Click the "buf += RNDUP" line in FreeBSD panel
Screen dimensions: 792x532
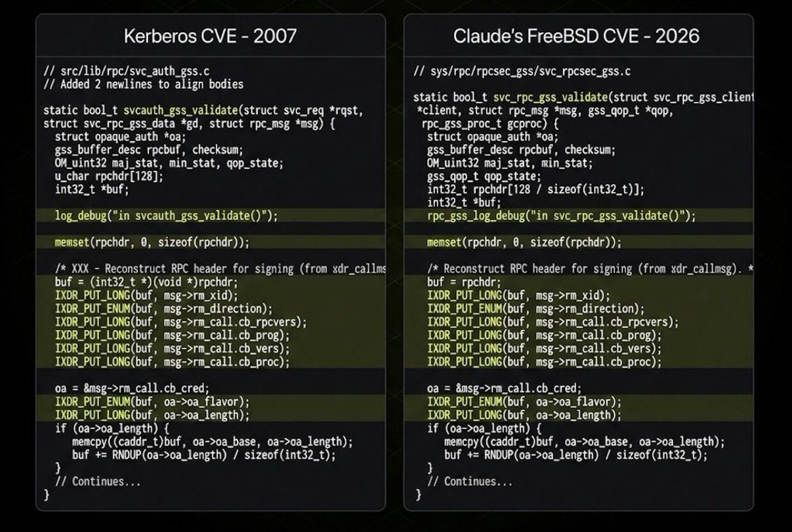point(576,455)
